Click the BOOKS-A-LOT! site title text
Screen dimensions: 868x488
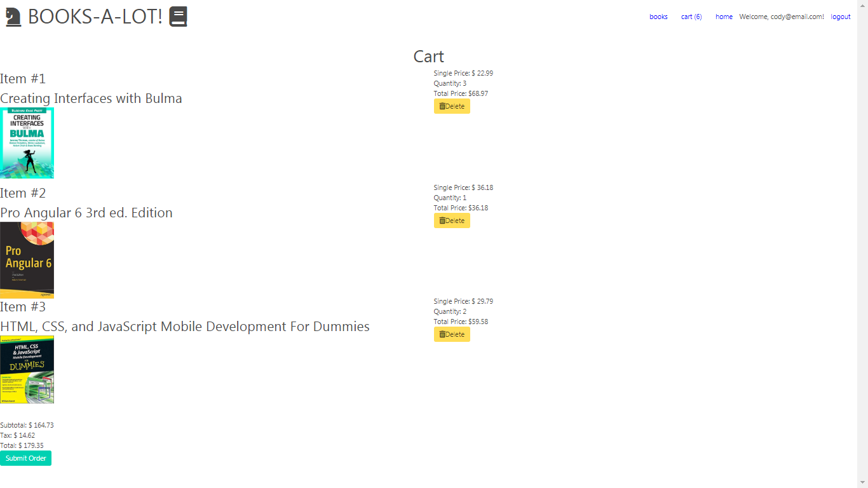click(x=95, y=17)
